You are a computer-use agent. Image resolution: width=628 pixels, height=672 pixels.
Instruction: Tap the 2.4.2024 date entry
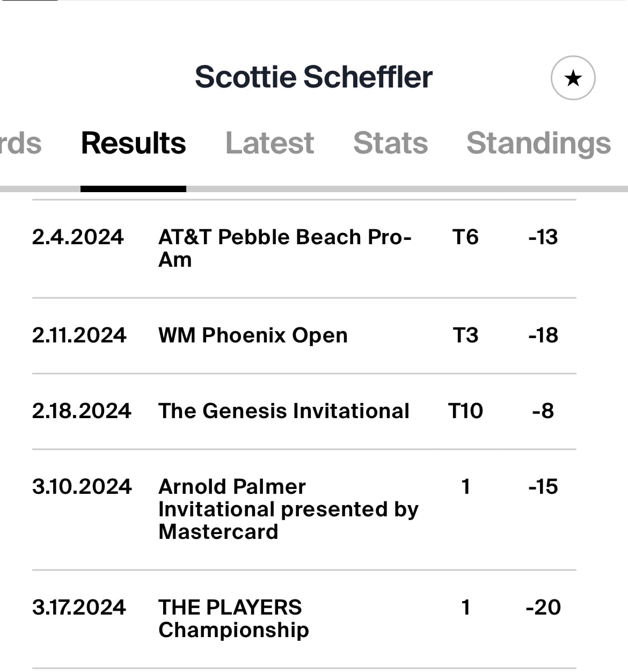[78, 237]
